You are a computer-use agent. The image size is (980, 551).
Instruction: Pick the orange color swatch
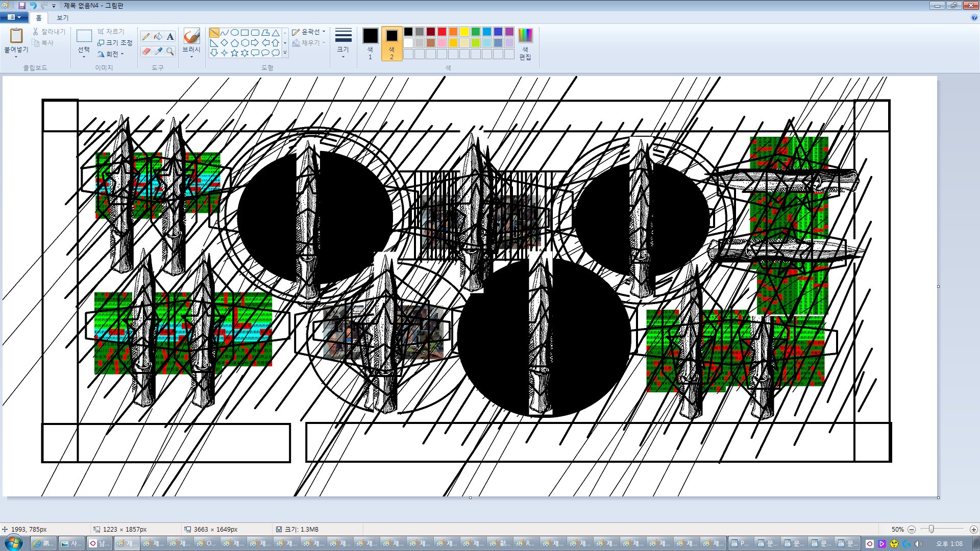[x=453, y=32]
